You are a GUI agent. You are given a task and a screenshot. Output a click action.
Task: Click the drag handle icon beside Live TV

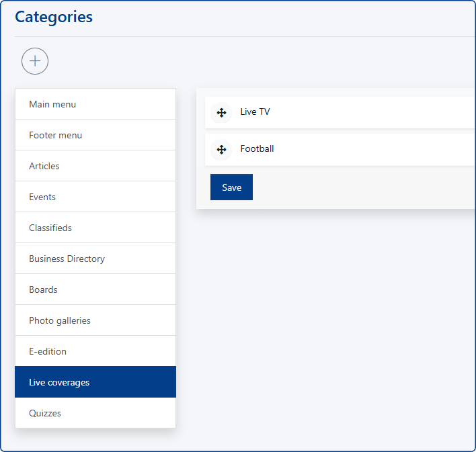(x=221, y=112)
